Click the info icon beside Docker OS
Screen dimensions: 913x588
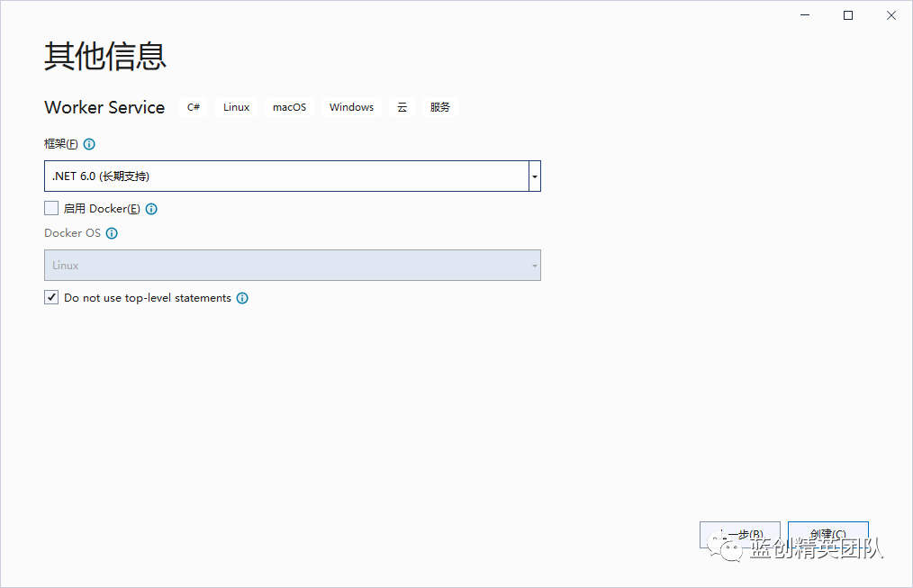[x=112, y=233]
